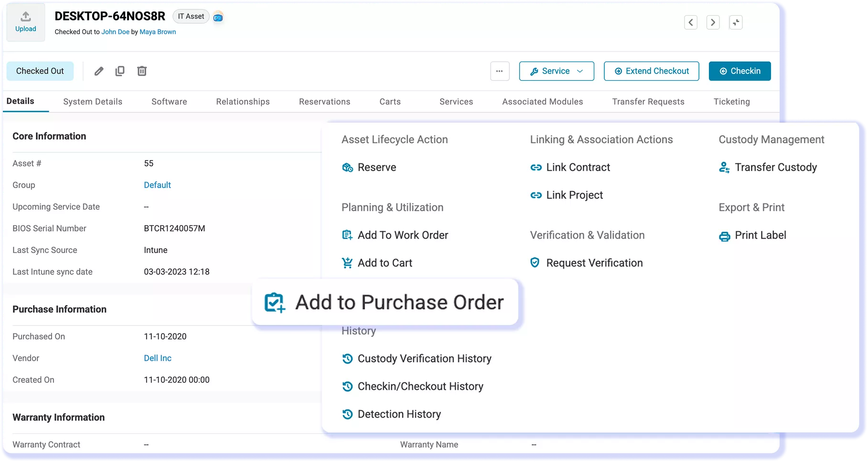
Task: Select the Carts tab
Action: (390, 102)
